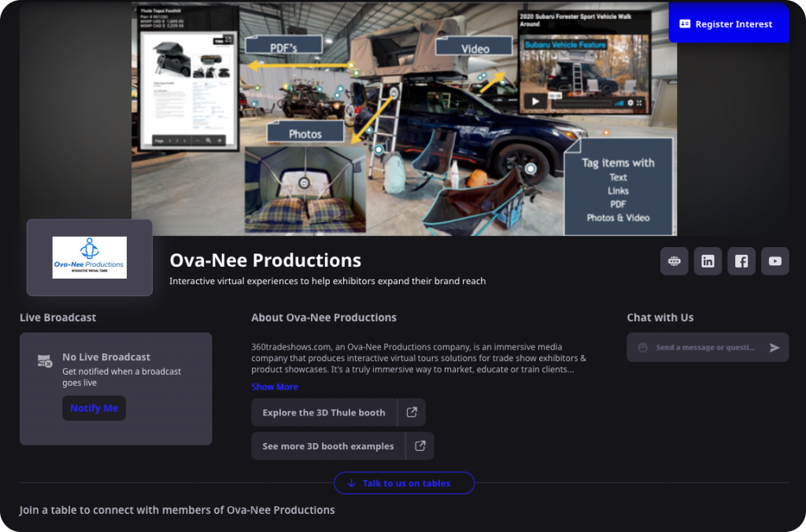Open See more 3D booth examples link
The image size is (806, 532).
(328, 446)
